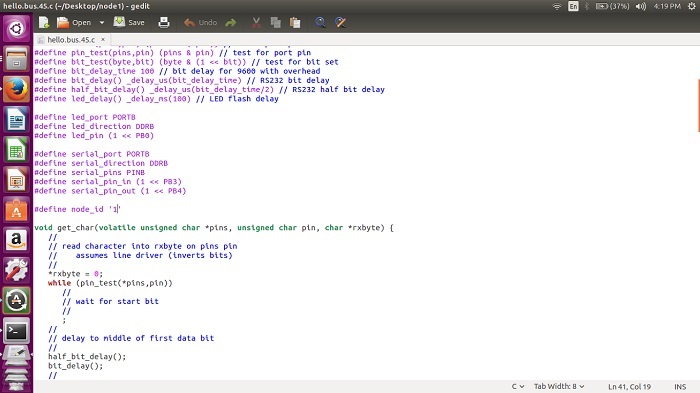Paste clipboard with paste icon
The image size is (700, 393).
pyautogui.click(x=295, y=22)
